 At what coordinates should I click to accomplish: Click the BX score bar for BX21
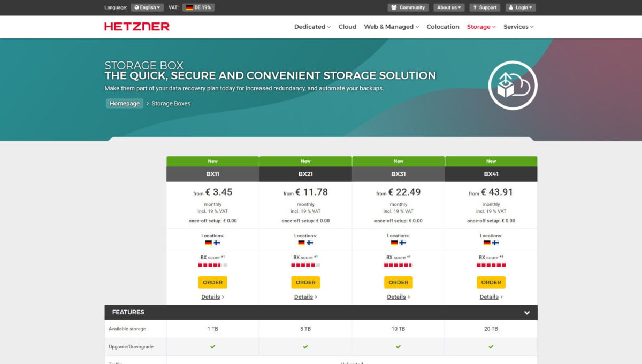point(305,265)
